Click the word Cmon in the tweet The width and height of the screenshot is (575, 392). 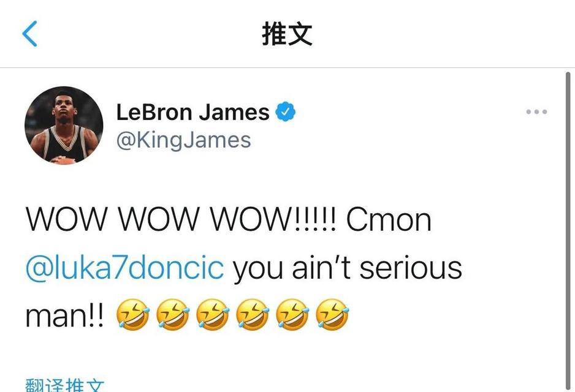[389, 219]
